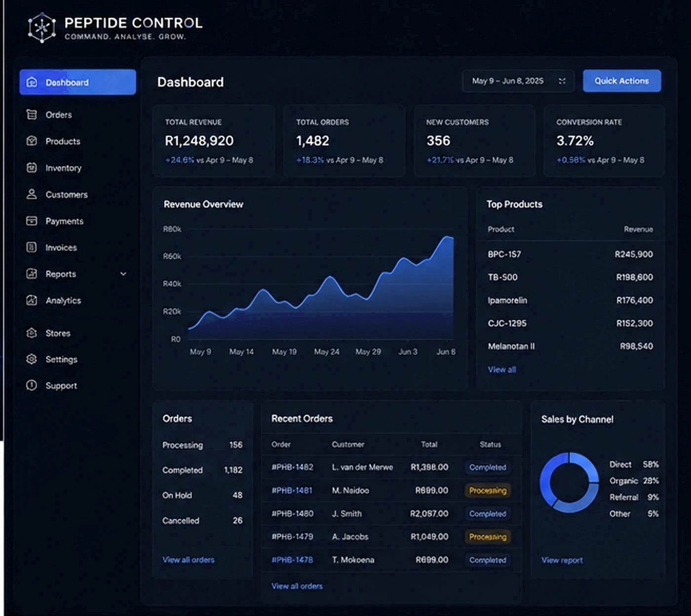Click the Peptide Control hexagon logo

tap(42, 28)
